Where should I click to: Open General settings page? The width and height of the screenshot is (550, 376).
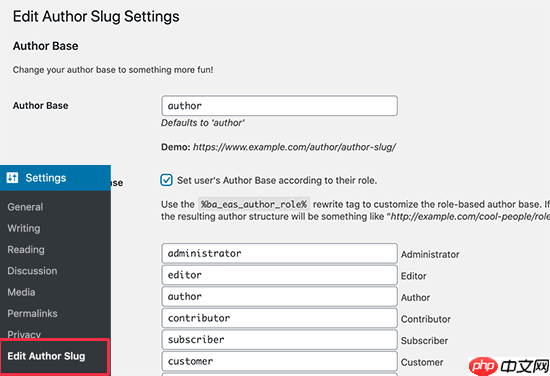click(x=25, y=207)
